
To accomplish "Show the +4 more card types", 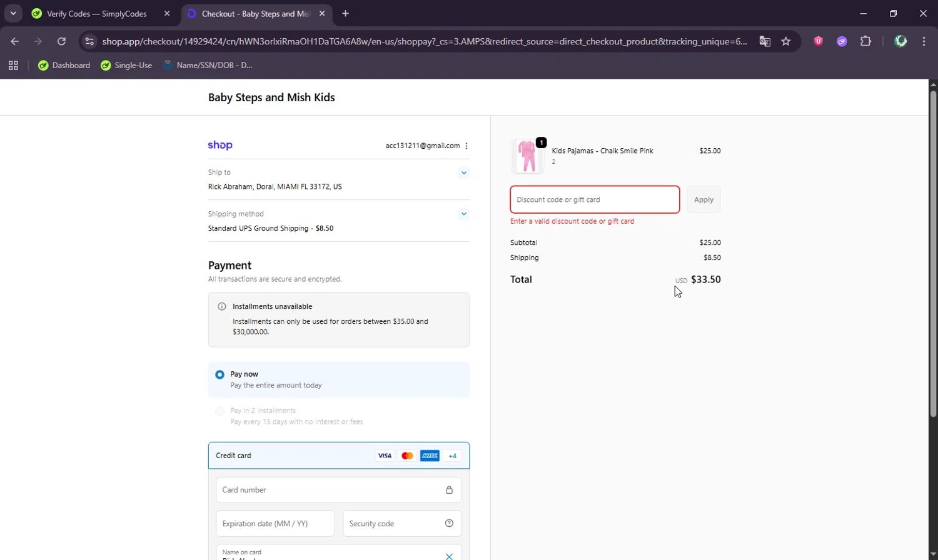I will [453, 456].
